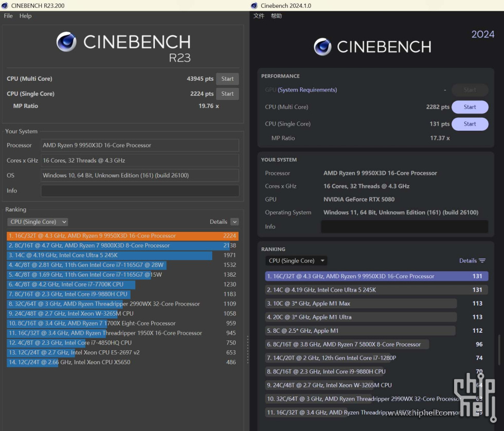Click the 17.37 x MP Ratio value in 2024

click(x=440, y=138)
